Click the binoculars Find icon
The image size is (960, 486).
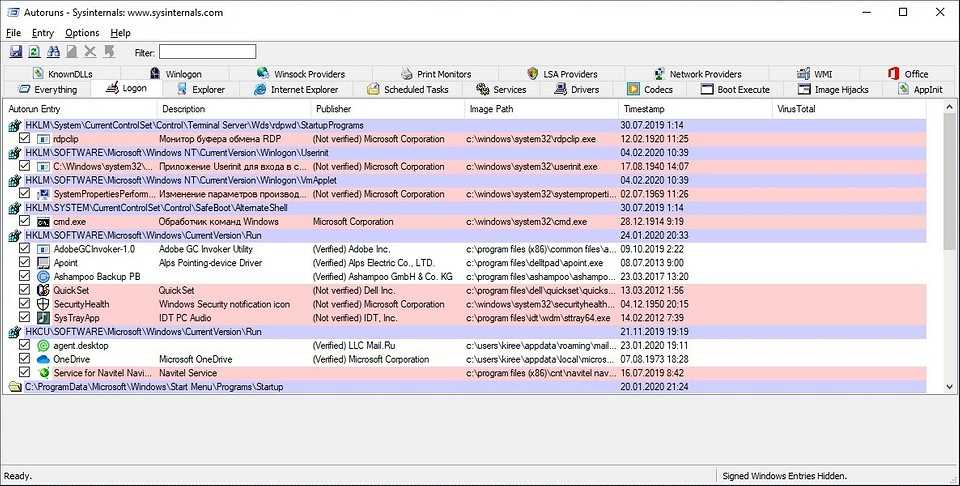52,52
